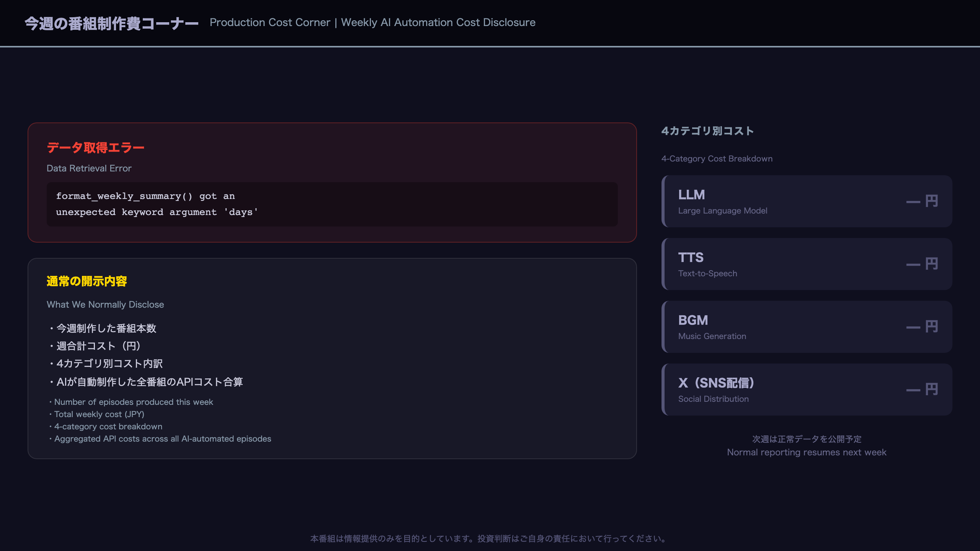
Task: Click the TTS yen amount placeholder
Action: pos(922,264)
